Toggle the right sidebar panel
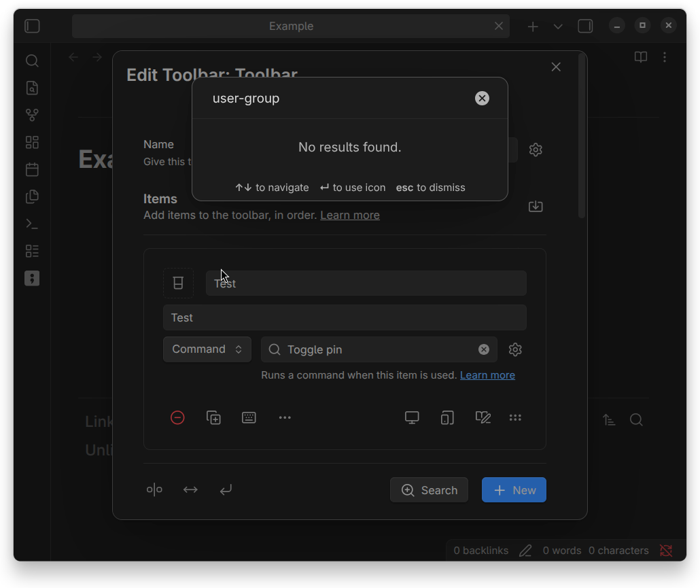 585,26
